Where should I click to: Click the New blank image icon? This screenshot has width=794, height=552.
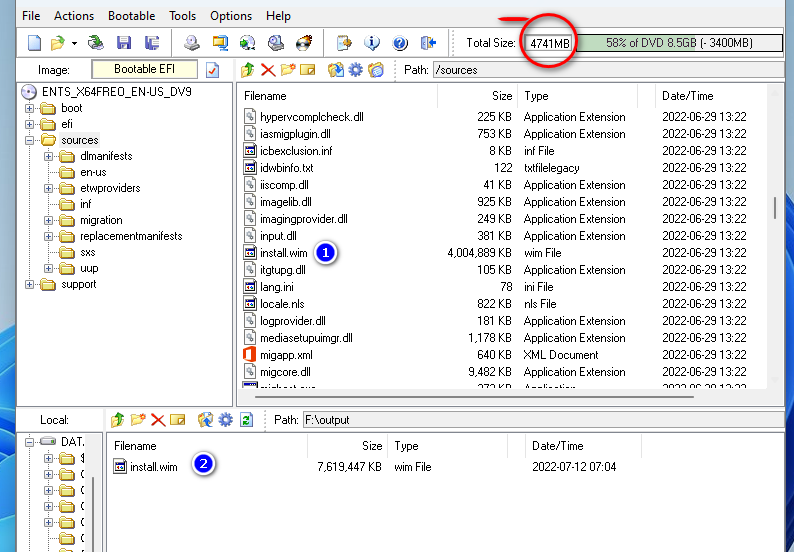[x=34, y=43]
